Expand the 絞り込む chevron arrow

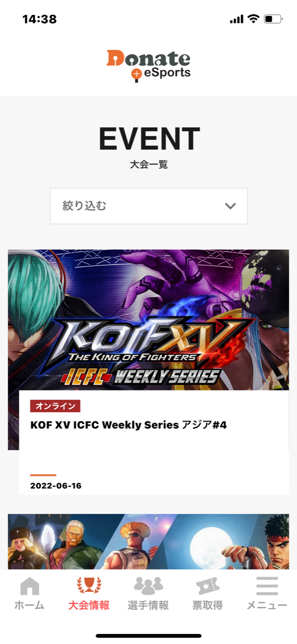click(230, 206)
